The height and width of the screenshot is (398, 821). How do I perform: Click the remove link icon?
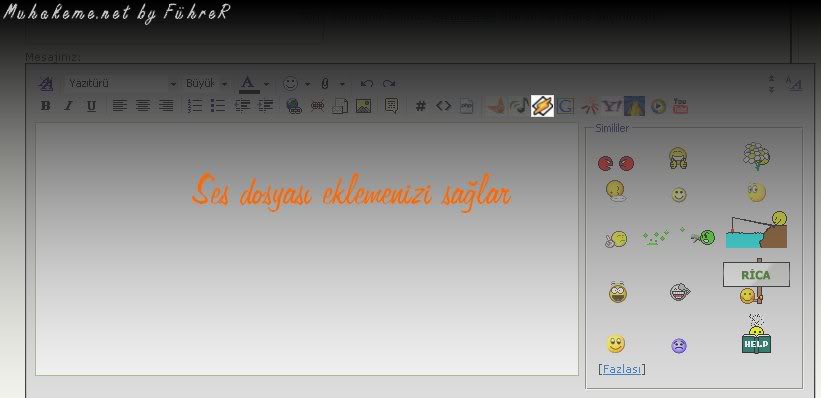coord(317,106)
